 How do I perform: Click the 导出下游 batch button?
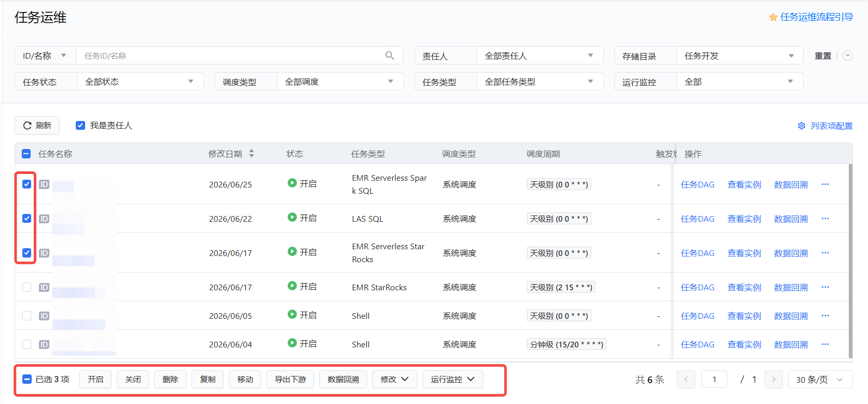(x=290, y=379)
